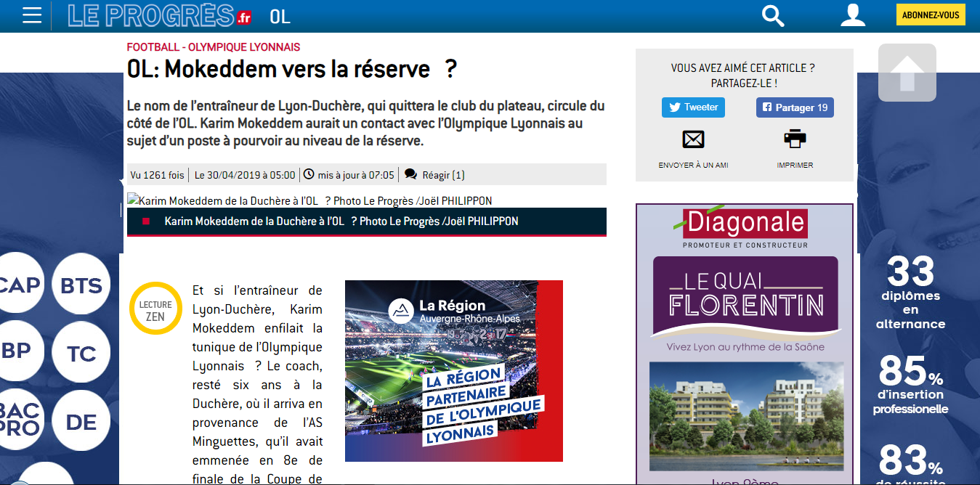Click the TC circle in the side ad

tap(81, 354)
